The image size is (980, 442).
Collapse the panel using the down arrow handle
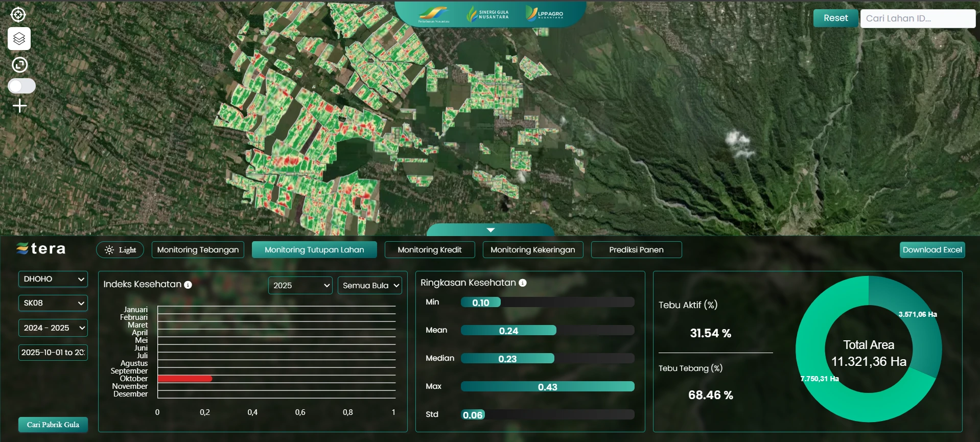click(491, 230)
